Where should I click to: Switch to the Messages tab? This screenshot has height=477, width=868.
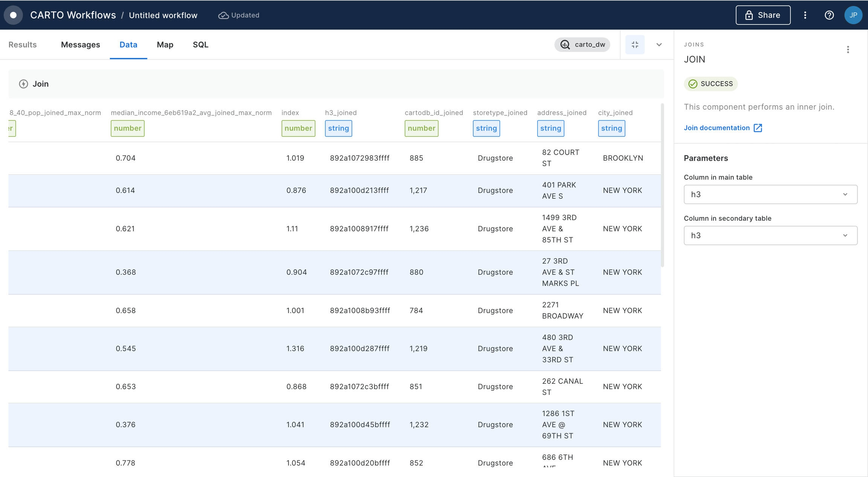80,44
